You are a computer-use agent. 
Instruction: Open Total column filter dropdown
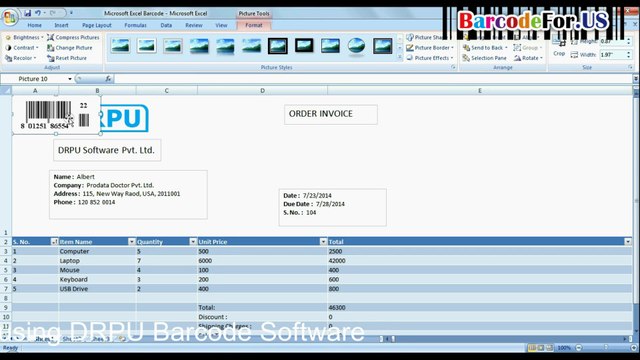coord(628,242)
